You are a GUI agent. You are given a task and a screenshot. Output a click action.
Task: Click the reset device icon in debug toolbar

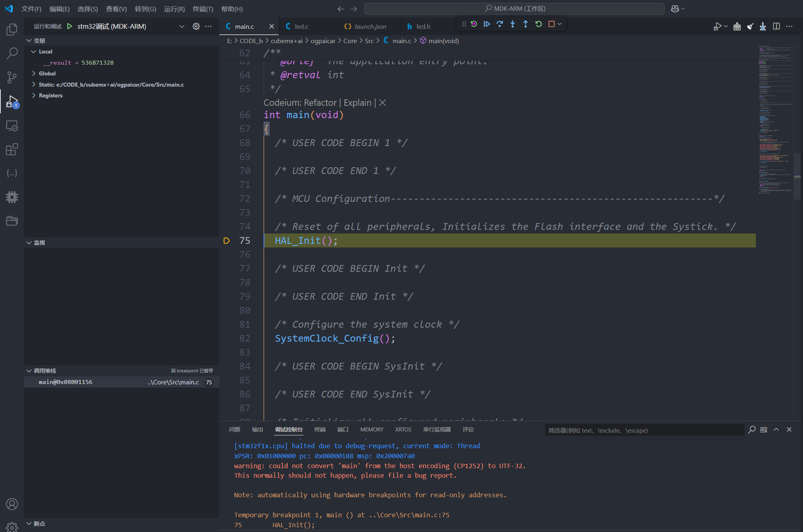(x=474, y=24)
